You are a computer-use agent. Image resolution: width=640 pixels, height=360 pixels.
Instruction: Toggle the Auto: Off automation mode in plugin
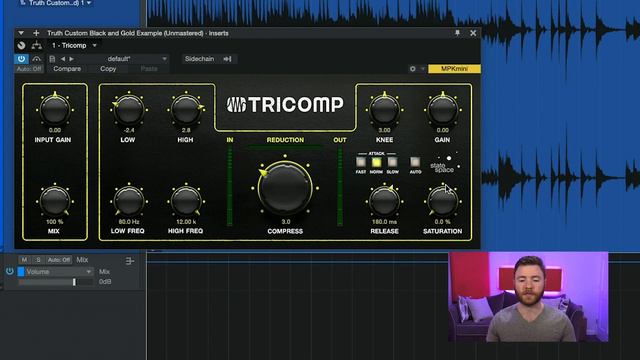tap(29, 69)
